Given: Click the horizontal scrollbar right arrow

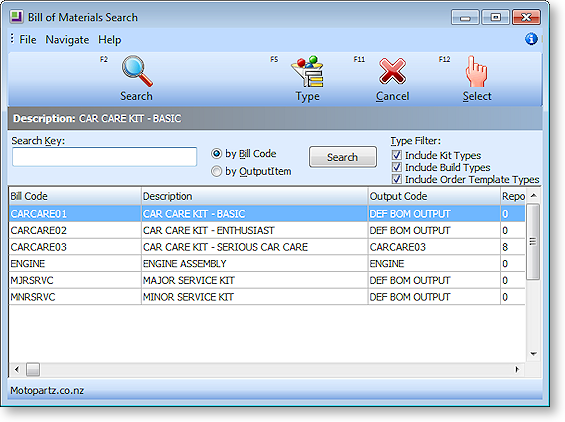Looking at the screenshot, I should [517, 369].
